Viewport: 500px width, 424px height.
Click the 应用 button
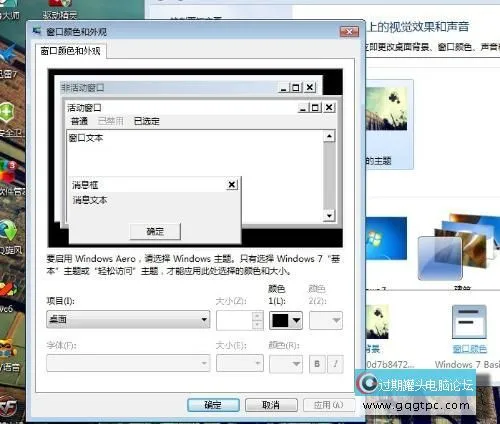click(x=329, y=405)
